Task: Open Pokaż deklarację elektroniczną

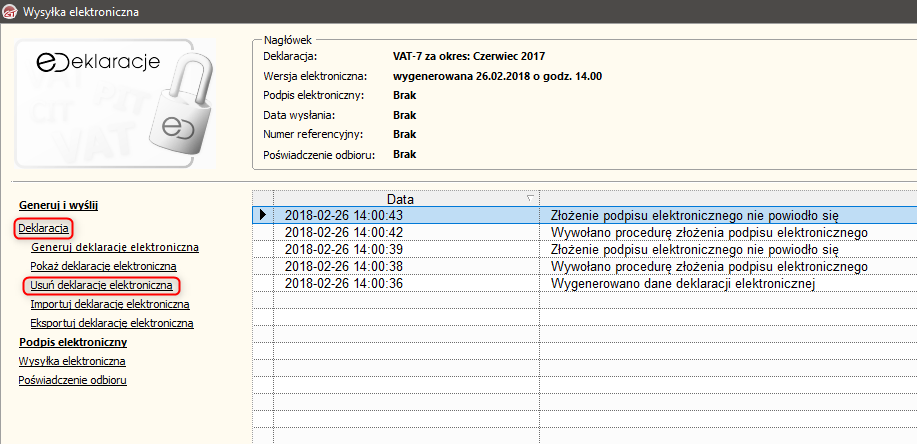Action: pyautogui.click(x=104, y=266)
